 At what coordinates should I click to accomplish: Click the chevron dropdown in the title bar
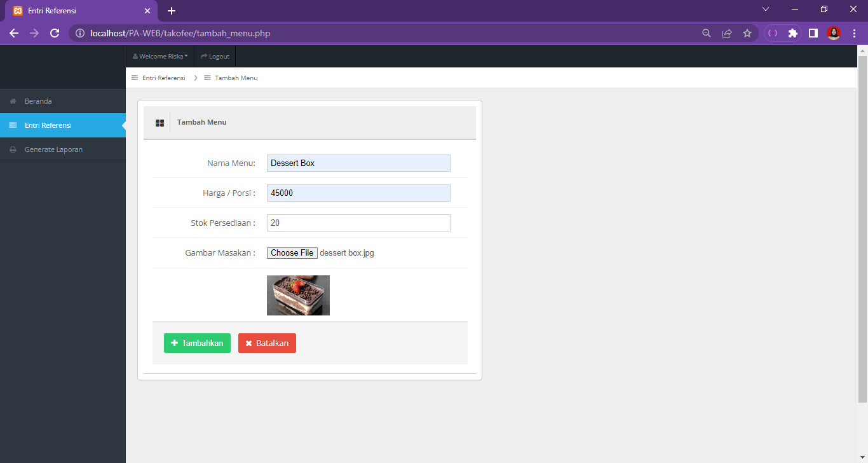(x=765, y=9)
